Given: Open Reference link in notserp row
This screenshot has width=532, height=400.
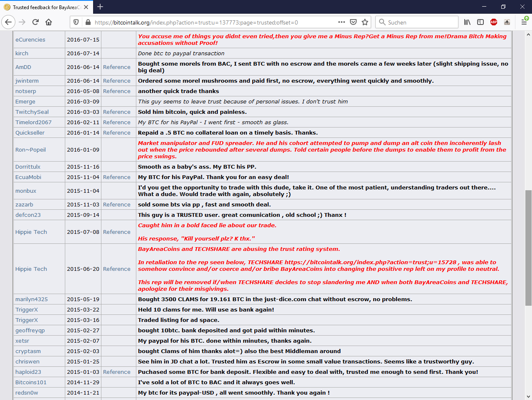Looking at the screenshot, I should tap(117, 91).
